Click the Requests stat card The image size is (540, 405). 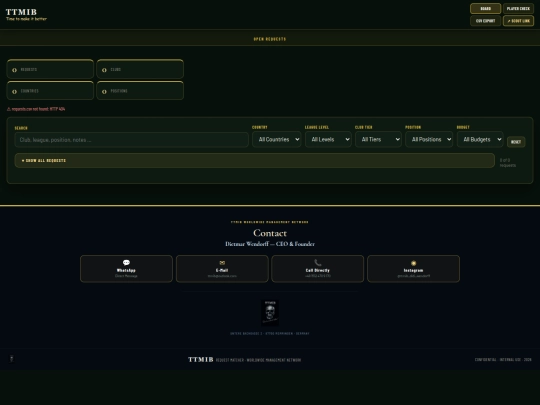[x=50, y=69]
